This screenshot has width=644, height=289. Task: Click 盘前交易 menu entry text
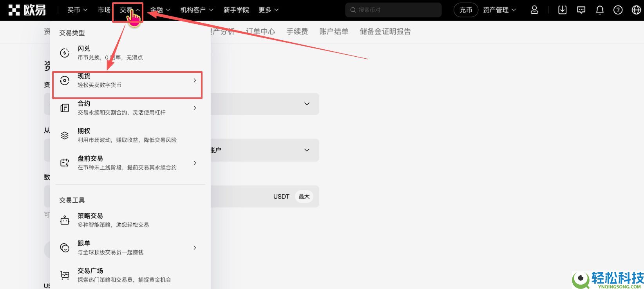point(90,158)
